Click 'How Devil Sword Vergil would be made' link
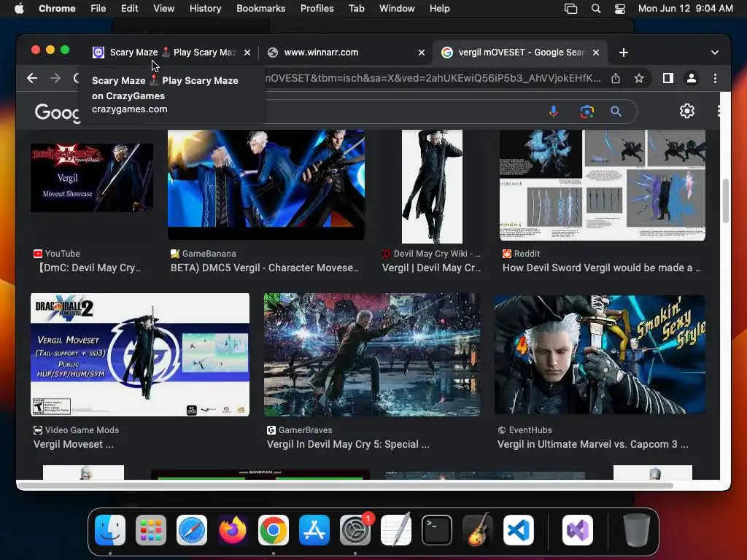The image size is (747, 560). [602, 268]
